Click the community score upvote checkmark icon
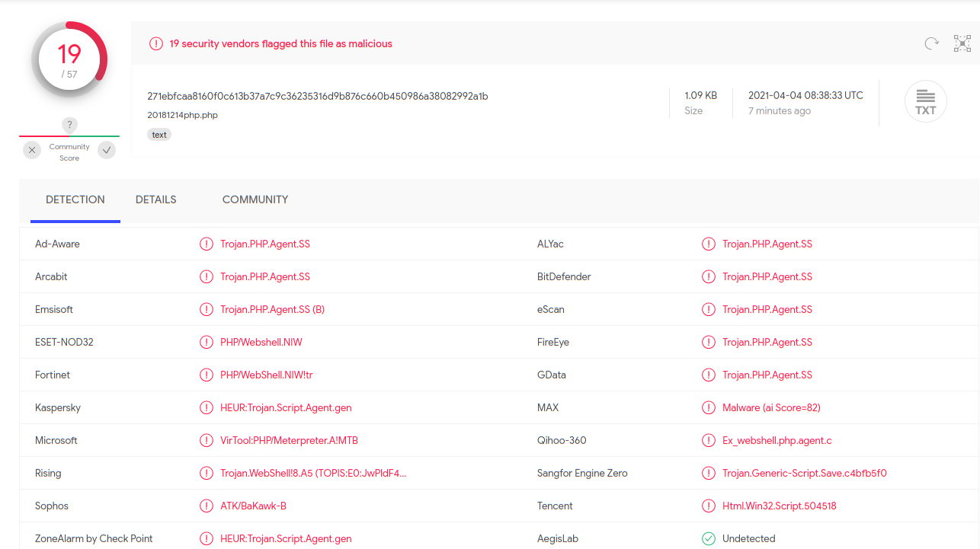This screenshot has height=549, width=980. click(x=107, y=150)
